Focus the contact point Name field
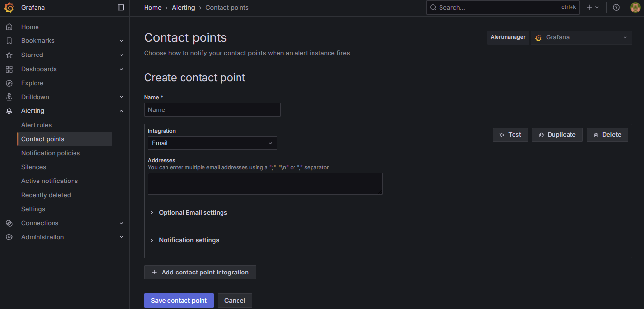The width and height of the screenshot is (644, 309). pyautogui.click(x=212, y=110)
